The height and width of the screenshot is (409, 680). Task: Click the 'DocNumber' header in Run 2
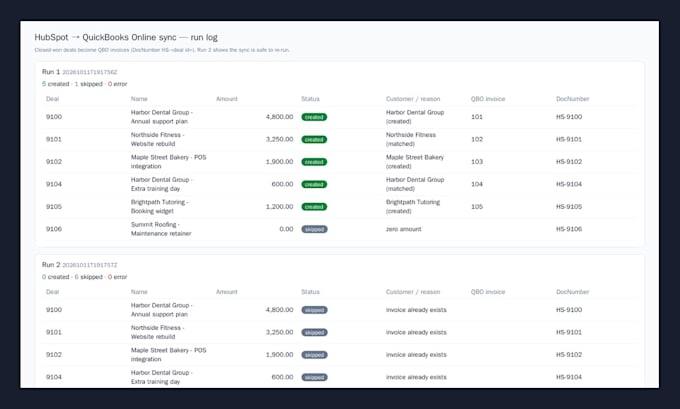pyautogui.click(x=572, y=292)
